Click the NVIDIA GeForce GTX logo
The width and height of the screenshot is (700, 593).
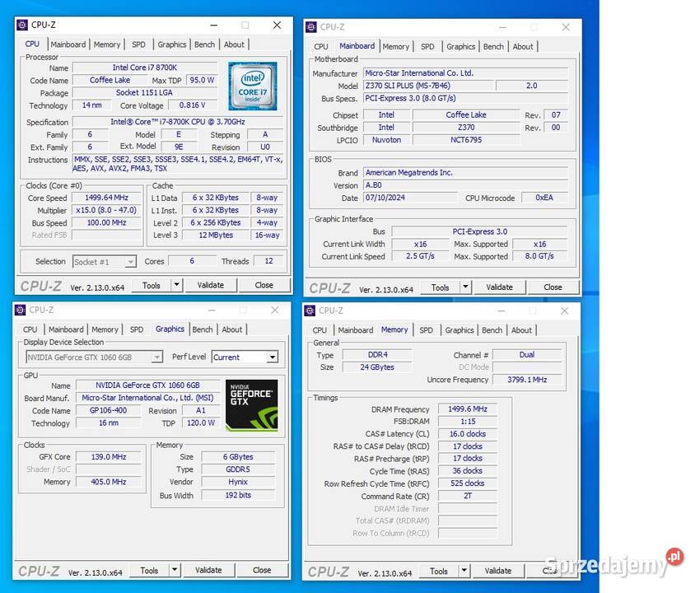251,404
